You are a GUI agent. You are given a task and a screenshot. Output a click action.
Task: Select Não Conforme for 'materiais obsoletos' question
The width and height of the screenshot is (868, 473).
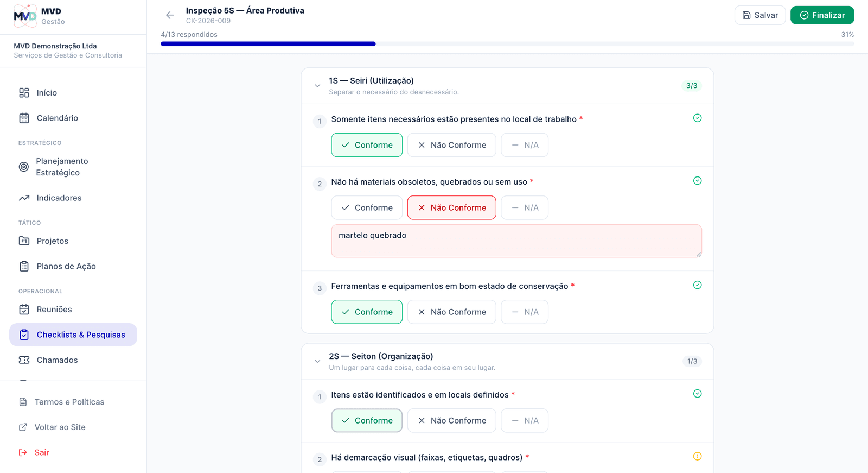(x=451, y=207)
